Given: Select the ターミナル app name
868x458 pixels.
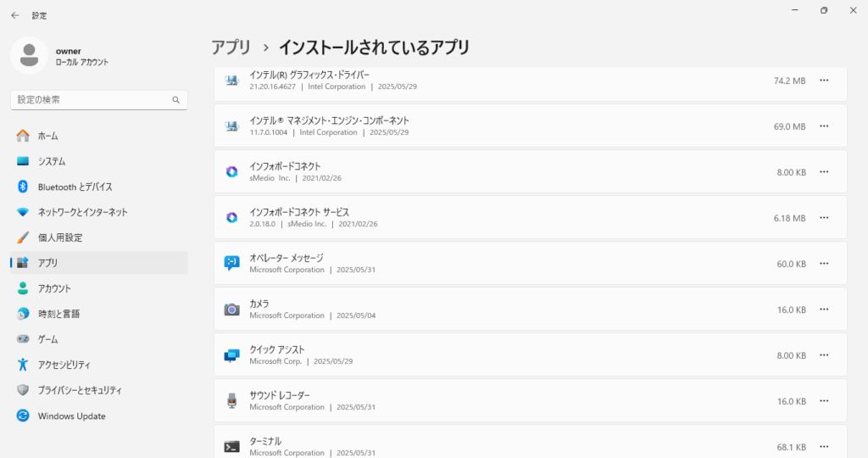Looking at the screenshot, I should [x=265, y=441].
